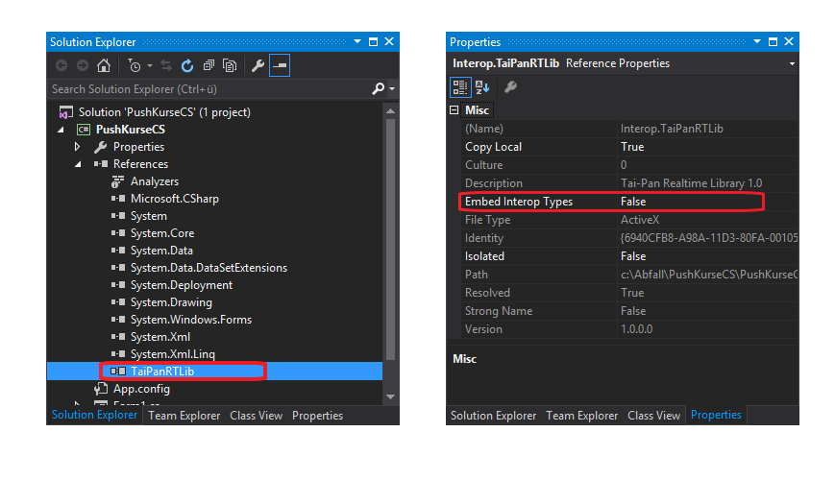The image size is (835, 504).
Task: Select System.Core reference
Action: pos(162,233)
